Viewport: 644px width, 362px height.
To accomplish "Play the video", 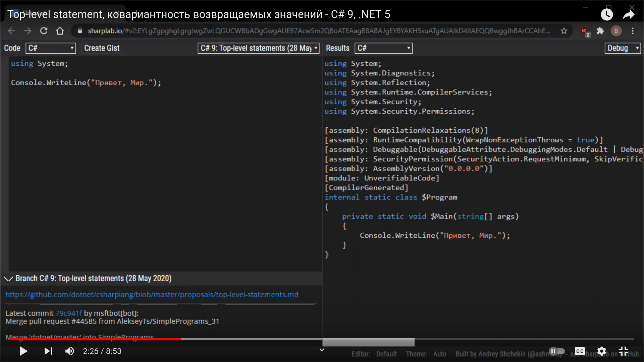I will (x=23, y=351).
